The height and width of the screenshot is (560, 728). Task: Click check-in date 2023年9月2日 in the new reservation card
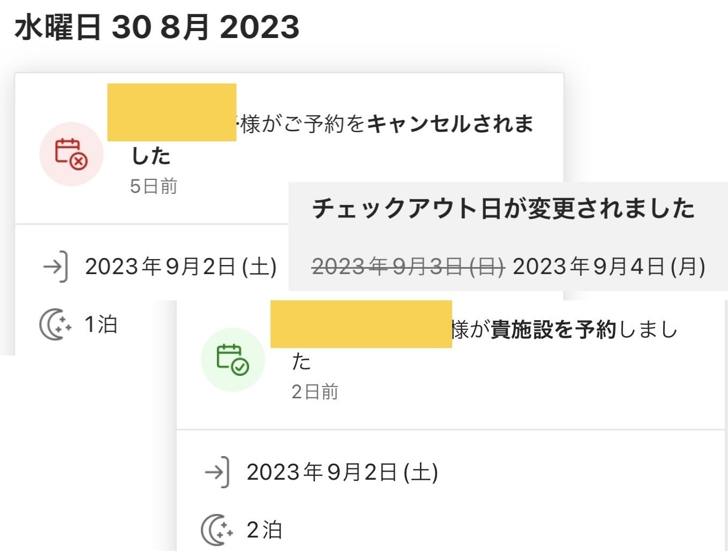342,472
